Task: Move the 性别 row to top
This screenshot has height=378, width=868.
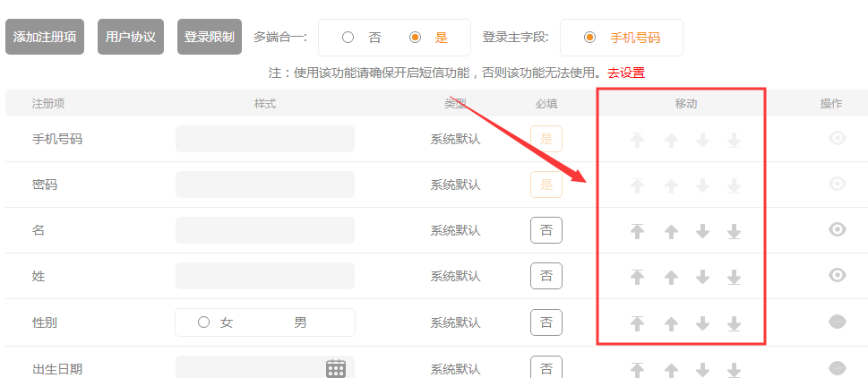Action: (637, 323)
